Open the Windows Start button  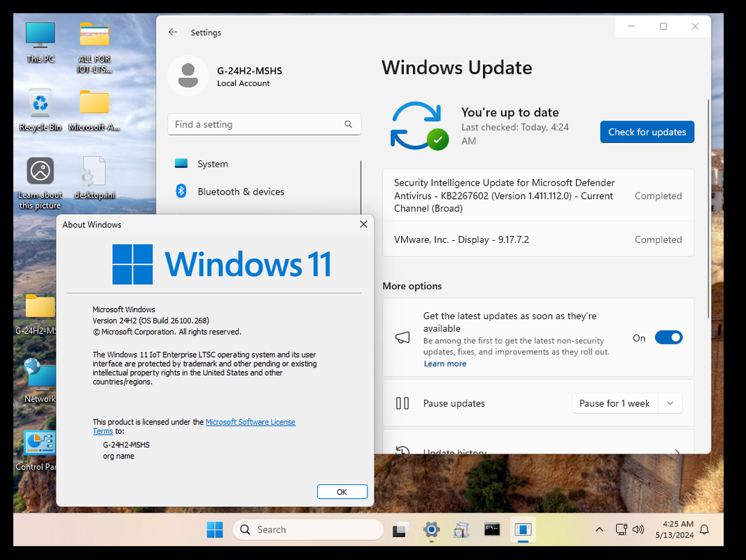pos(215,529)
